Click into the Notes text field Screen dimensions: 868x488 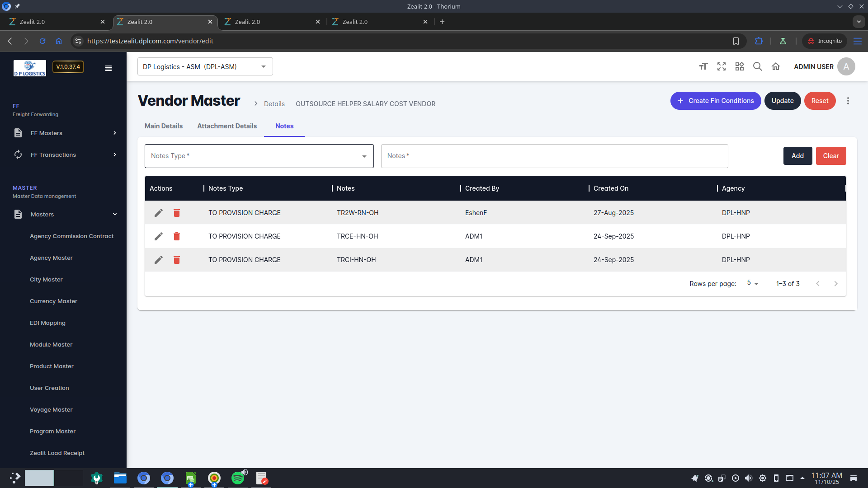tap(554, 156)
